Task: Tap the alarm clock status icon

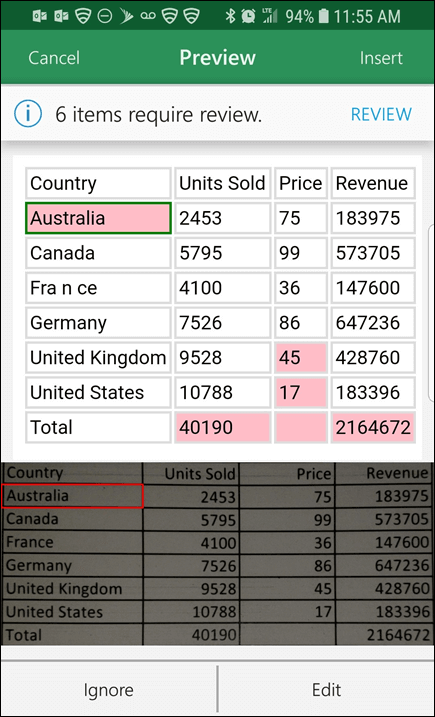Action: click(x=248, y=16)
